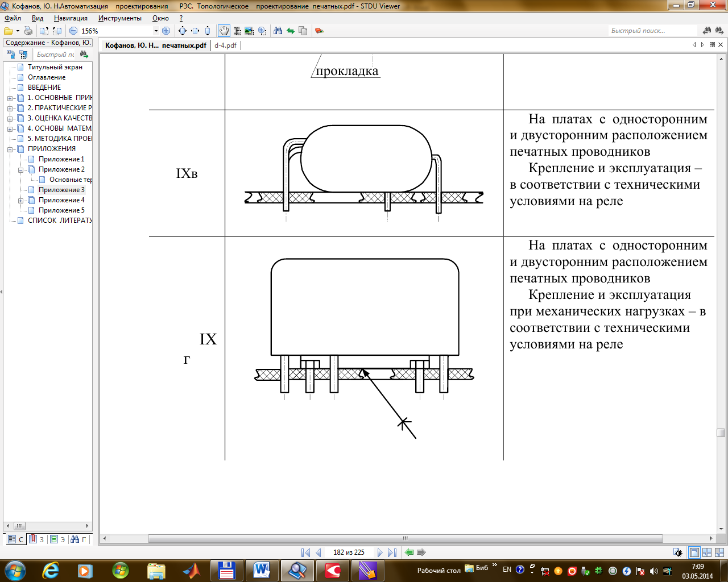Toggle the hand pan tool

tap(224, 31)
